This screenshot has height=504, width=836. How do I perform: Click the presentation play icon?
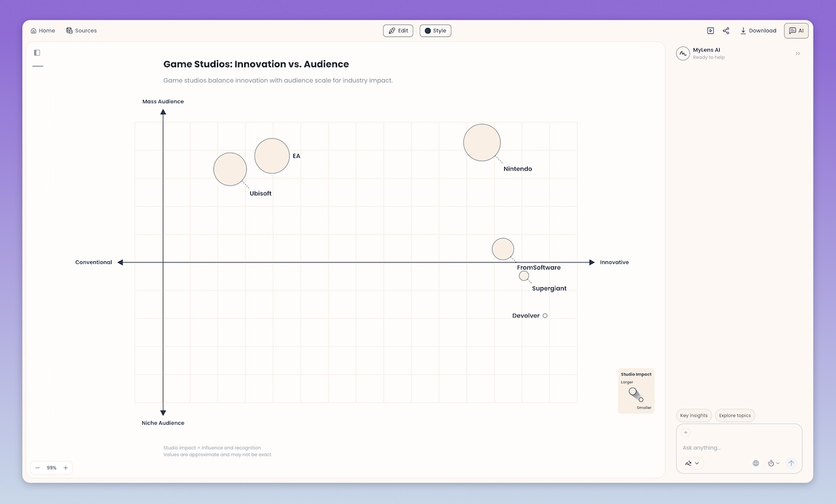click(x=711, y=31)
